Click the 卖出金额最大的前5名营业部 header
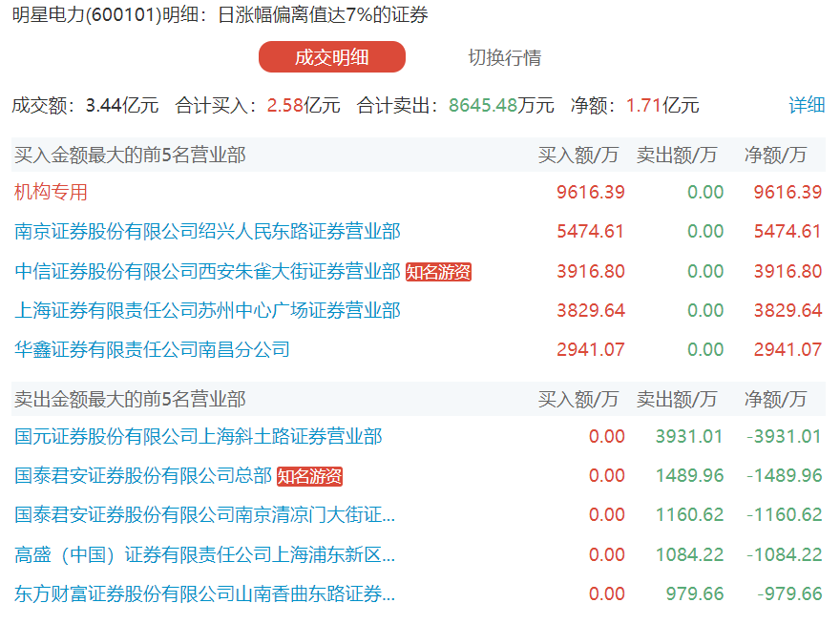 pos(130,399)
